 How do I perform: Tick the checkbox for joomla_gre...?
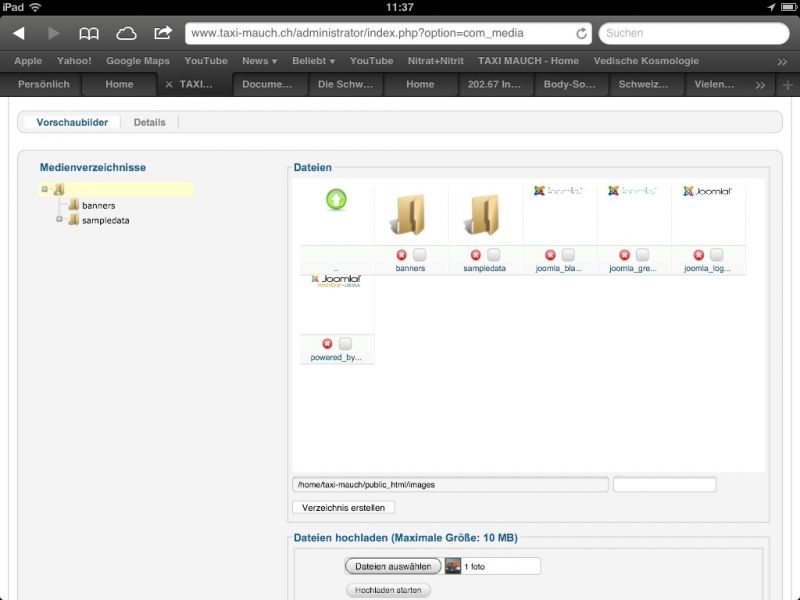(x=642, y=254)
